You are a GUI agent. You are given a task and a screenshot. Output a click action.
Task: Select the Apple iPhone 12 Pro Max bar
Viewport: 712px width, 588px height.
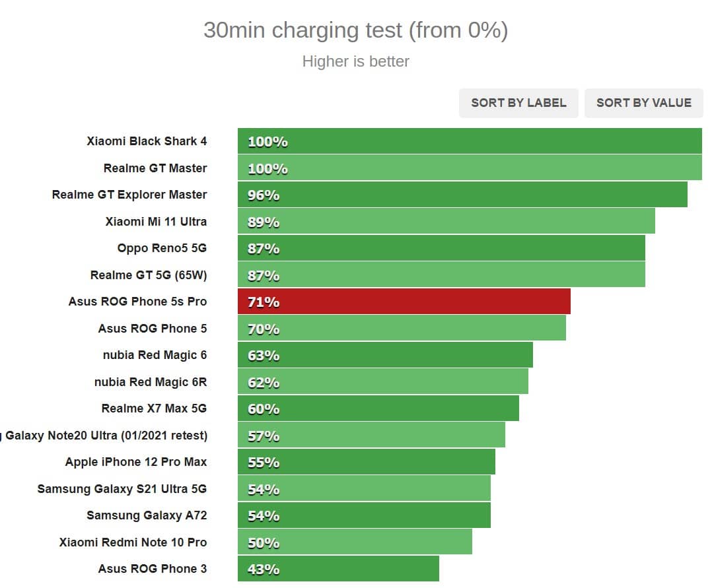[x=367, y=462]
